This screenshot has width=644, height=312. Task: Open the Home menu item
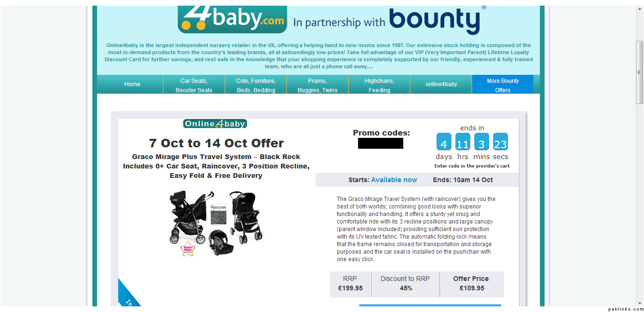point(132,84)
